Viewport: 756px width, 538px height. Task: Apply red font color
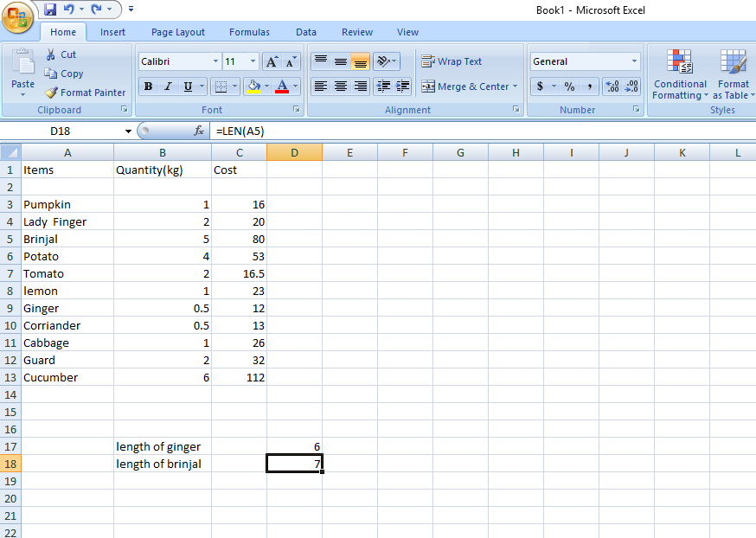[x=282, y=86]
